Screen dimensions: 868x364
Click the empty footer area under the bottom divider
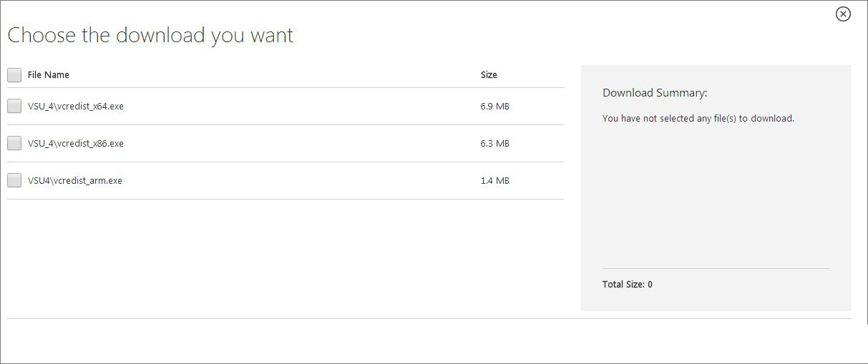click(x=429, y=340)
